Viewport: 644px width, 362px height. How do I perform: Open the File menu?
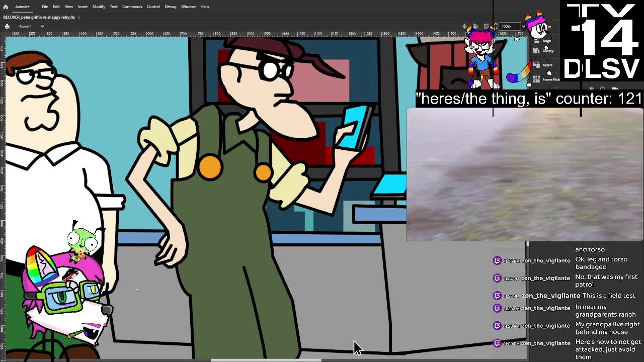tap(45, 7)
